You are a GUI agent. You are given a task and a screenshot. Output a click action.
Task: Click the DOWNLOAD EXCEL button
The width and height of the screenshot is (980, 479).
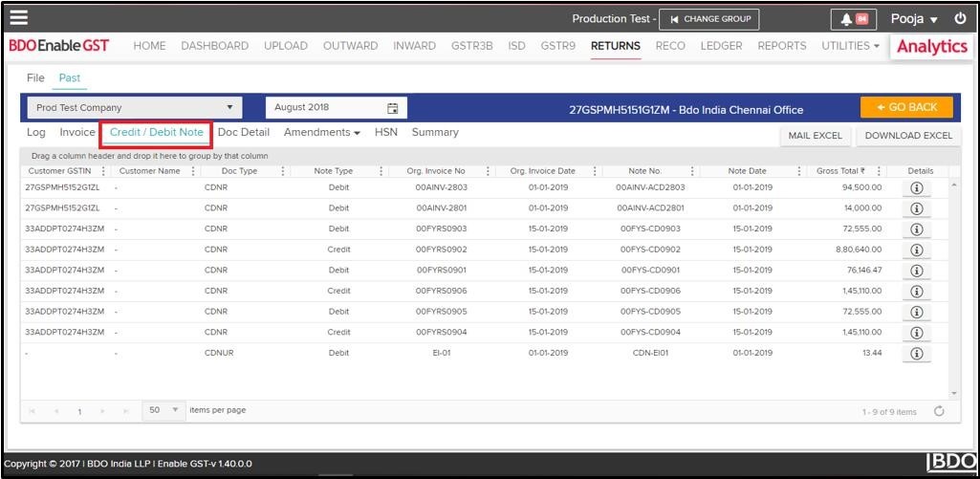(908, 136)
